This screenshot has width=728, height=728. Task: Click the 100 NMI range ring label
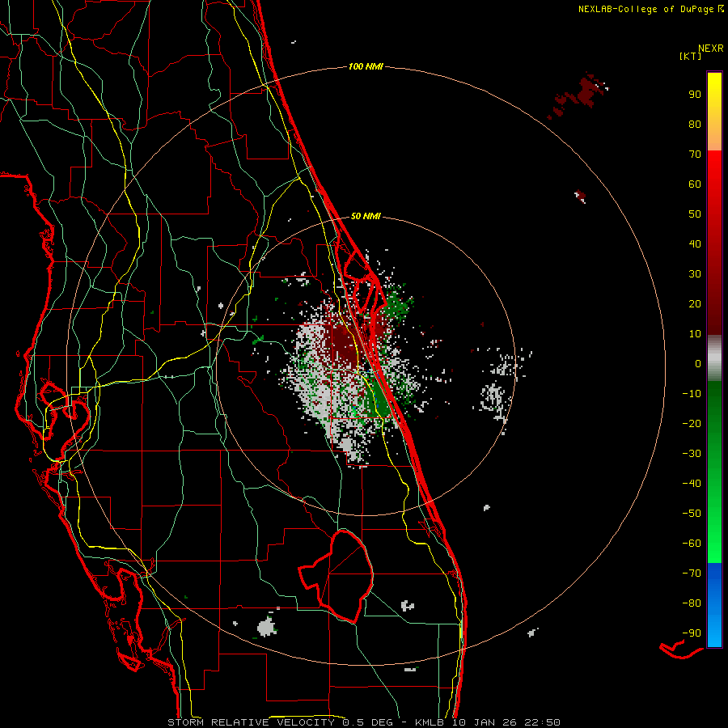click(366, 67)
